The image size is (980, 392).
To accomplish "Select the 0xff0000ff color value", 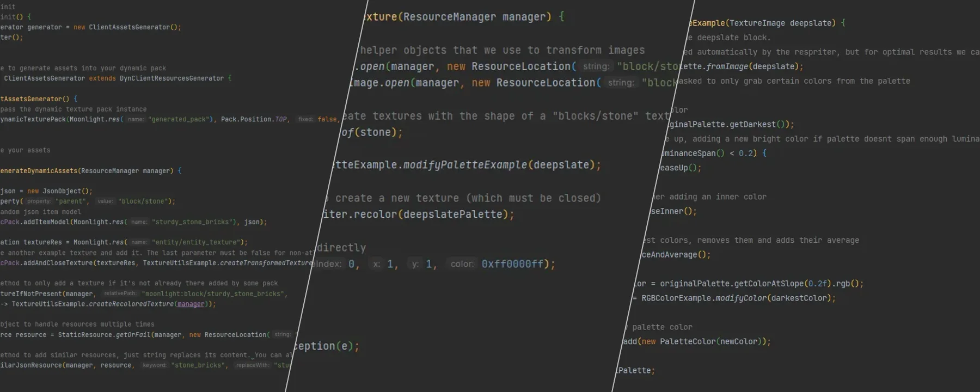I will click(512, 264).
